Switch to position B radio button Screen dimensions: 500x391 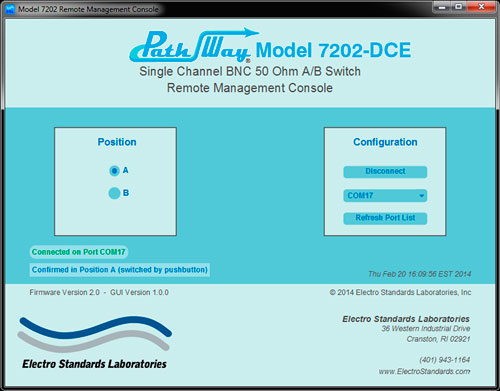[114, 193]
